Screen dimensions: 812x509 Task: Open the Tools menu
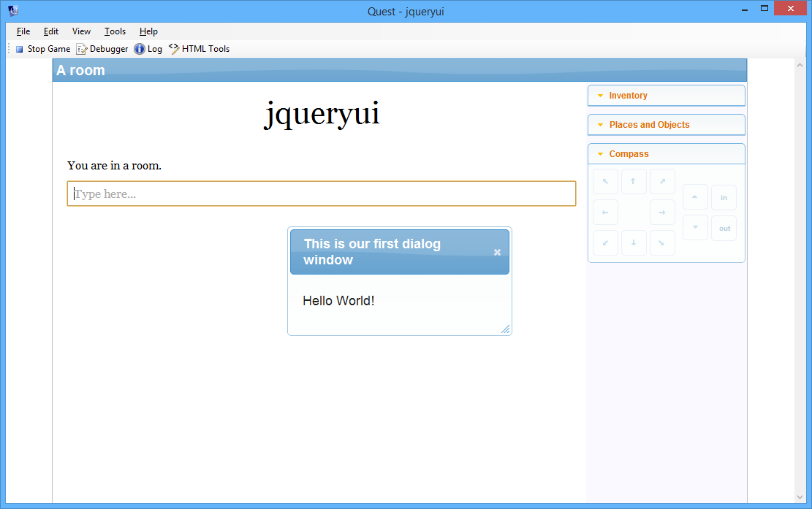tap(115, 31)
